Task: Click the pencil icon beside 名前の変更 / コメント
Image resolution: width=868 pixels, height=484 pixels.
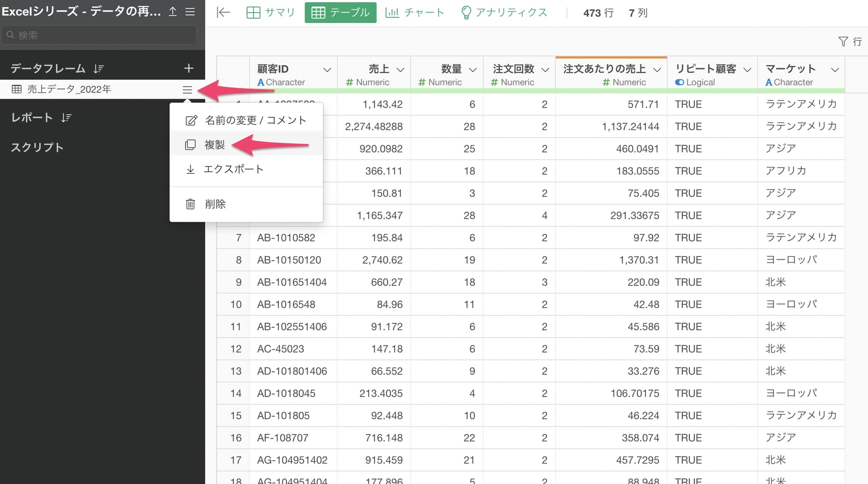Action: coord(191,120)
